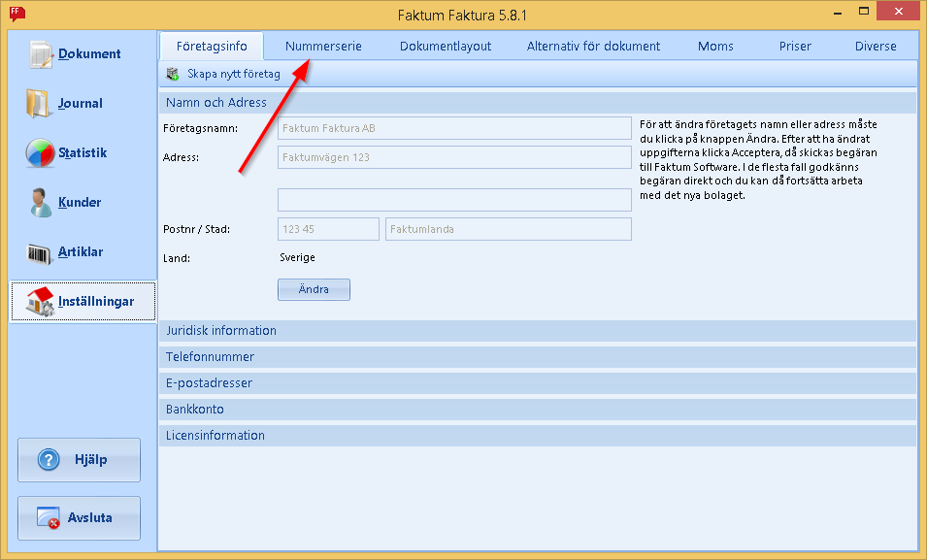This screenshot has width=927, height=560.
Task: Click the Företagsnamn input field
Action: tap(454, 128)
